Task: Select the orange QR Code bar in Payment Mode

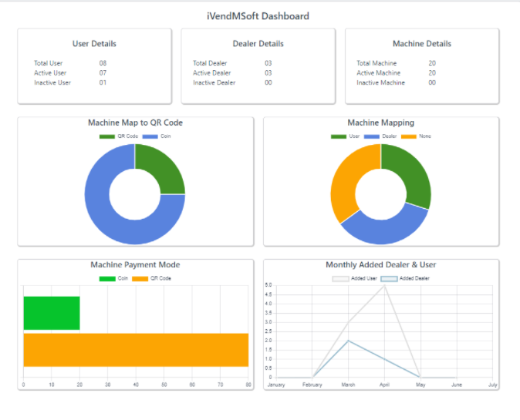Action: point(136,350)
